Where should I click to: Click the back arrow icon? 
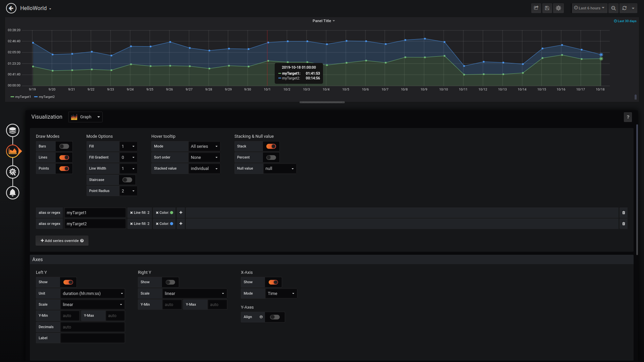11,8
